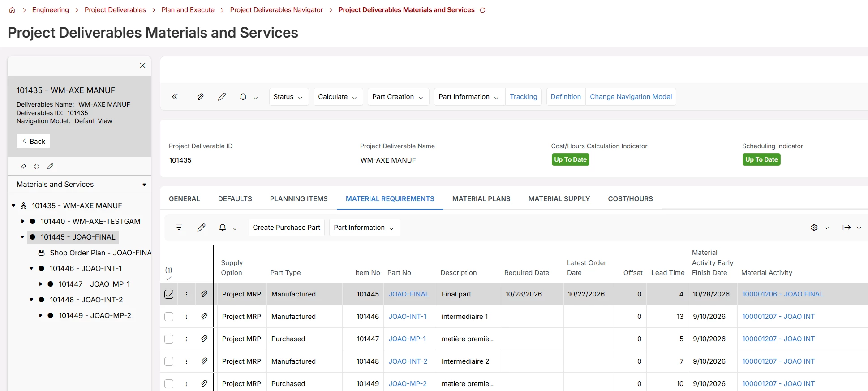Open attachments for JOAO-MP-1 row
Image resolution: width=868 pixels, height=391 pixels.
(204, 339)
